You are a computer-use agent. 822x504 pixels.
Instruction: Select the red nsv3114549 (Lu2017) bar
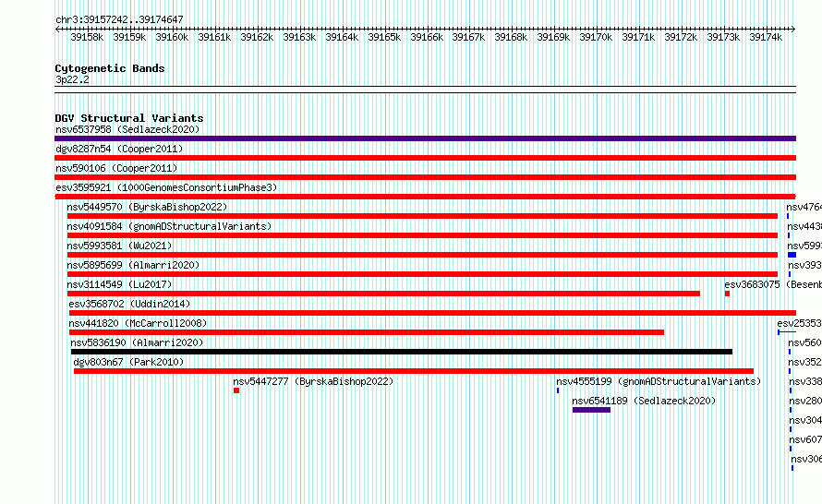click(x=383, y=294)
